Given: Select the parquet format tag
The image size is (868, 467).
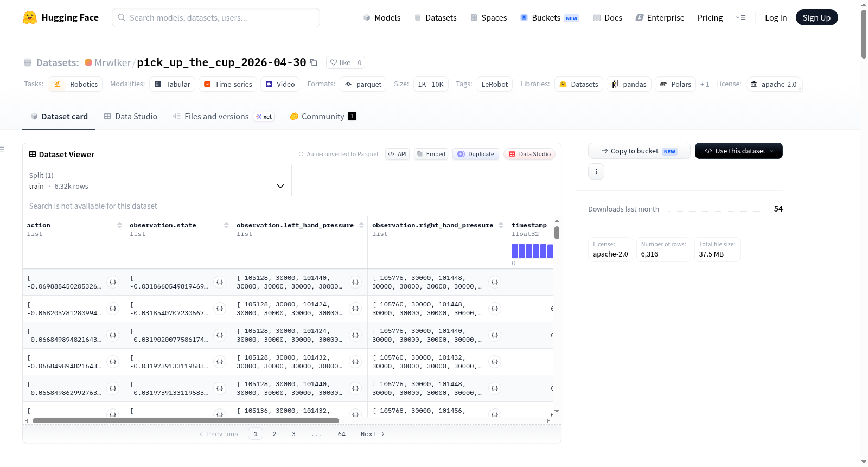Looking at the screenshot, I should [363, 84].
